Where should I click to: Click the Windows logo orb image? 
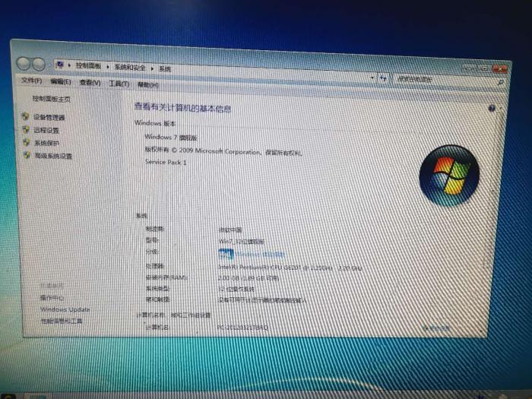coord(449,176)
